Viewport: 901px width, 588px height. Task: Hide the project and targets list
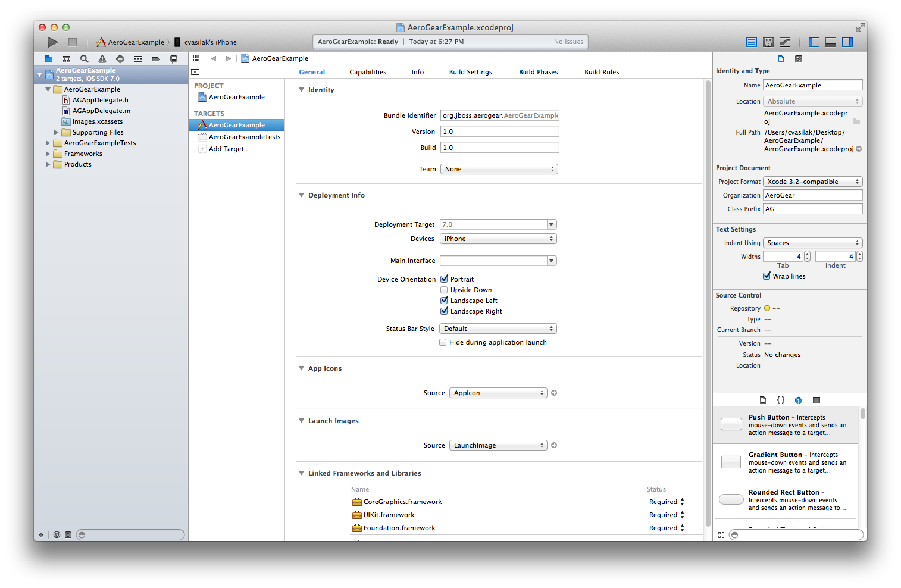tap(195, 72)
